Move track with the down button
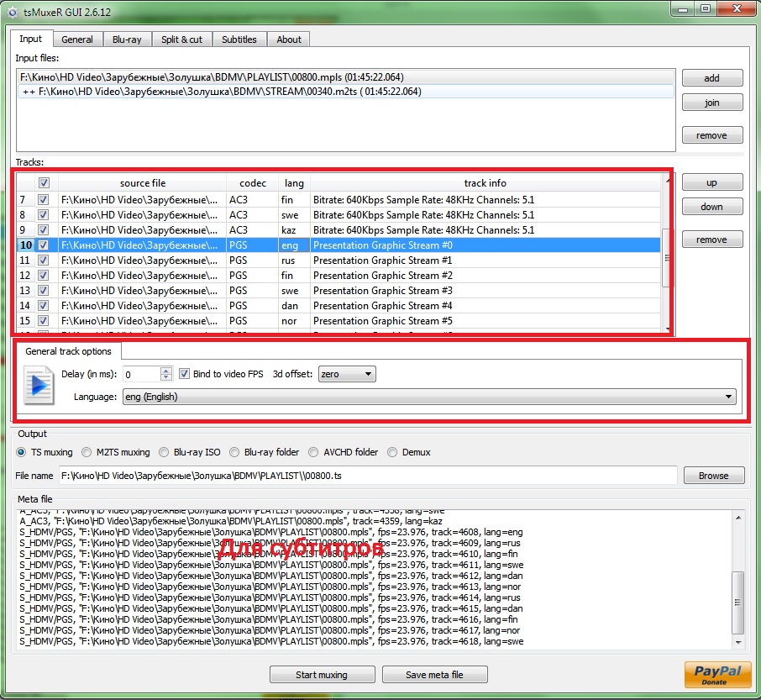 coord(712,207)
